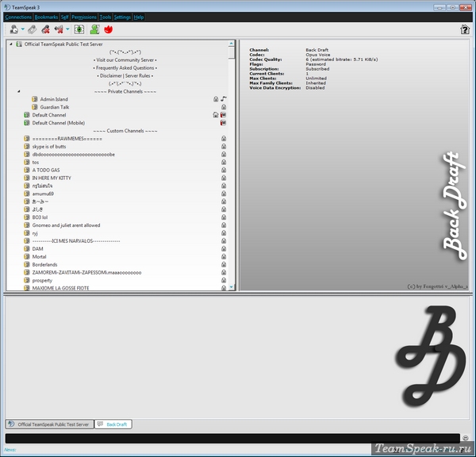This screenshot has height=457, width=476.
Task: Open the Away status dropdown arrow
Action: (x=23, y=29)
